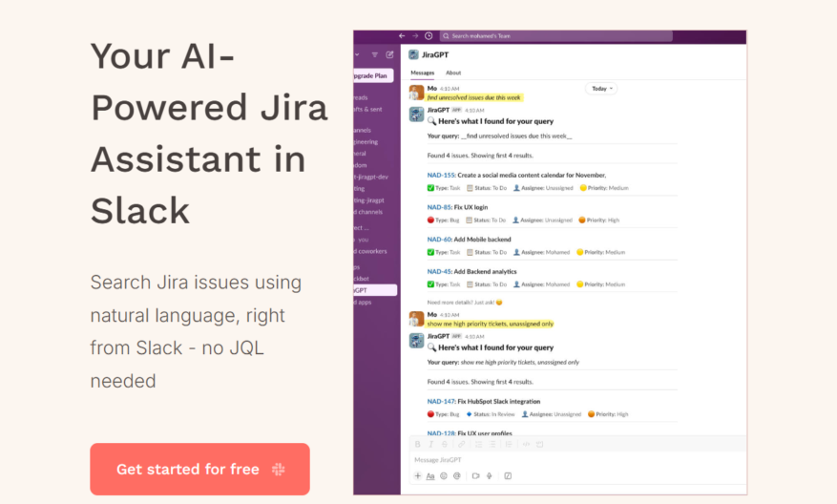Click 'Assignee: Mohamed' on the NAD-60 row
The width and height of the screenshot is (837, 504).
(x=542, y=252)
